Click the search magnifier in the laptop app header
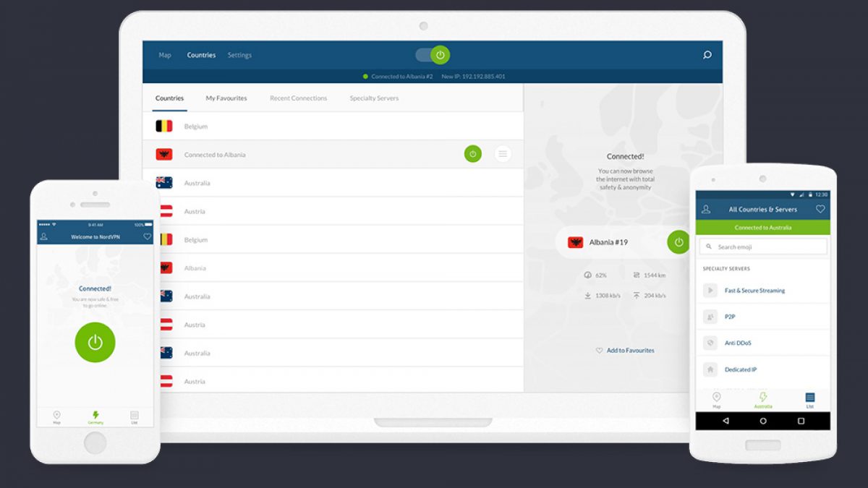Image resolution: width=868 pixels, height=488 pixels. point(707,55)
